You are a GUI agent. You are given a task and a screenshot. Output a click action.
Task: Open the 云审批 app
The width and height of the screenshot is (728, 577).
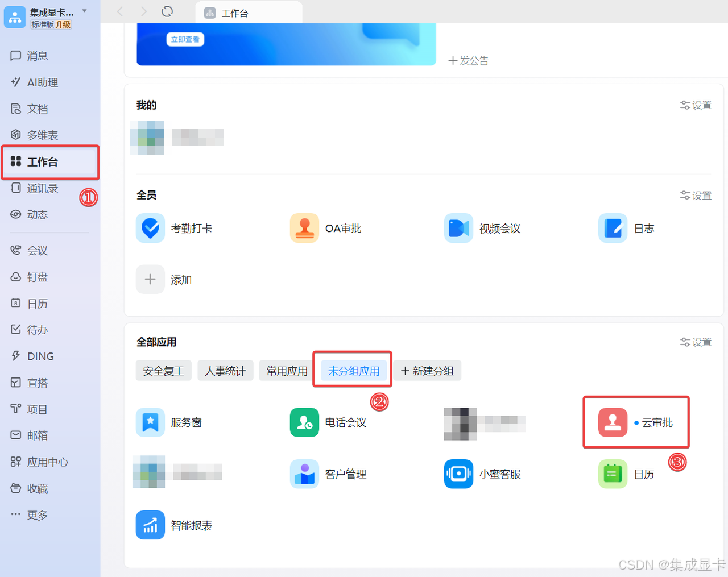pos(635,422)
